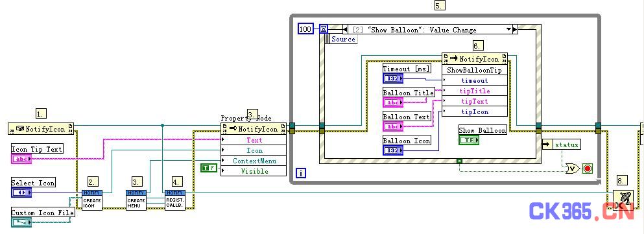Toggle the Show Balloon boolean terminal

[469, 141]
